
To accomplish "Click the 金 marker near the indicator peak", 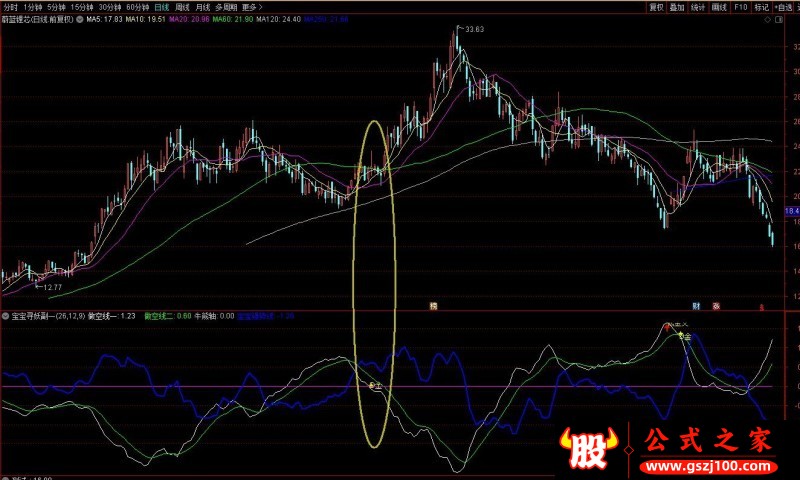I will (x=685, y=337).
